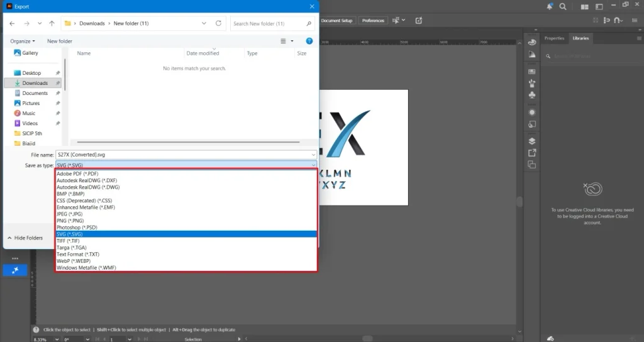This screenshot has width=644, height=342.
Task: Select JPEG (*.JPG) file type
Action: coord(186,214)
